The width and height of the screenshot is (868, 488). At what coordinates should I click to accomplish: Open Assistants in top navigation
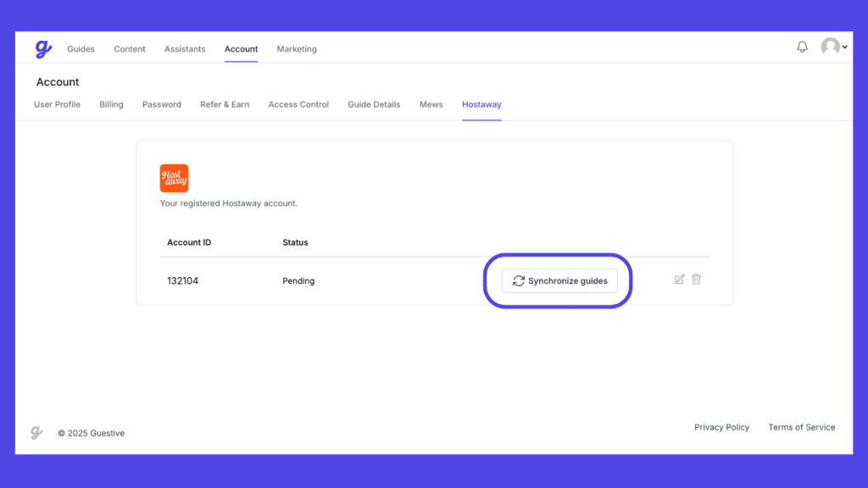(185, 48)
